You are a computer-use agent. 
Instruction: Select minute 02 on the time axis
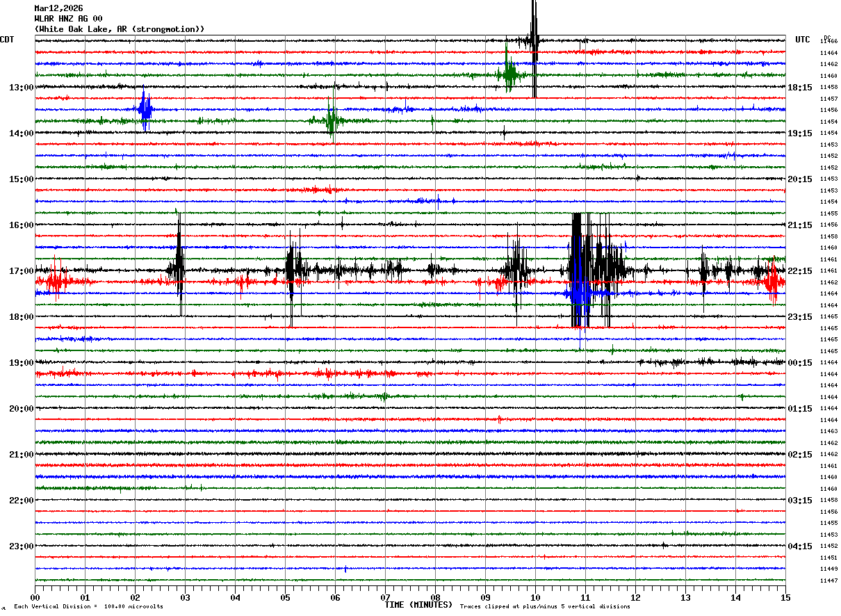click(135, 597)
